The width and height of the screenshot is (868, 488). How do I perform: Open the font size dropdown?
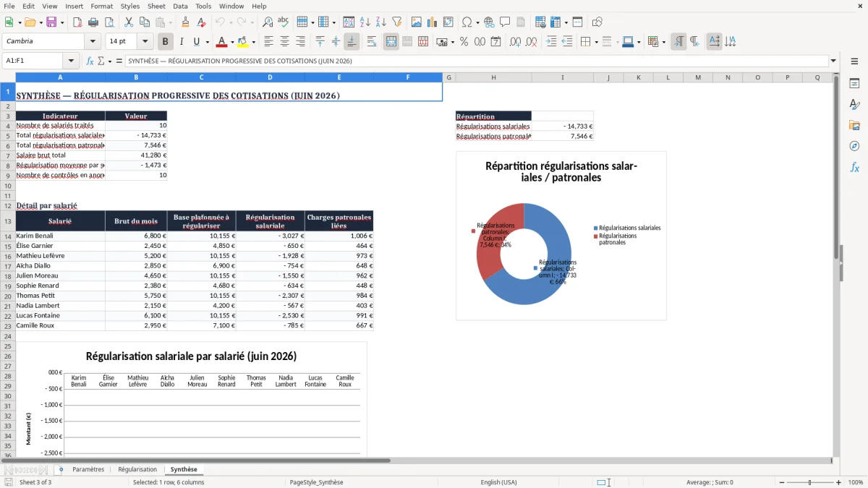(145, 42)
